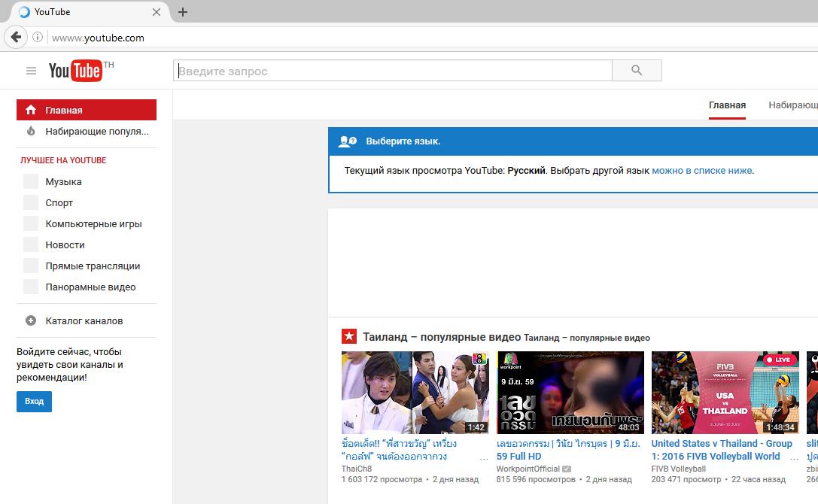The image size is (818, 504).
Task: Click the blue Вход sign-in button
Action: tap(34, 402)
